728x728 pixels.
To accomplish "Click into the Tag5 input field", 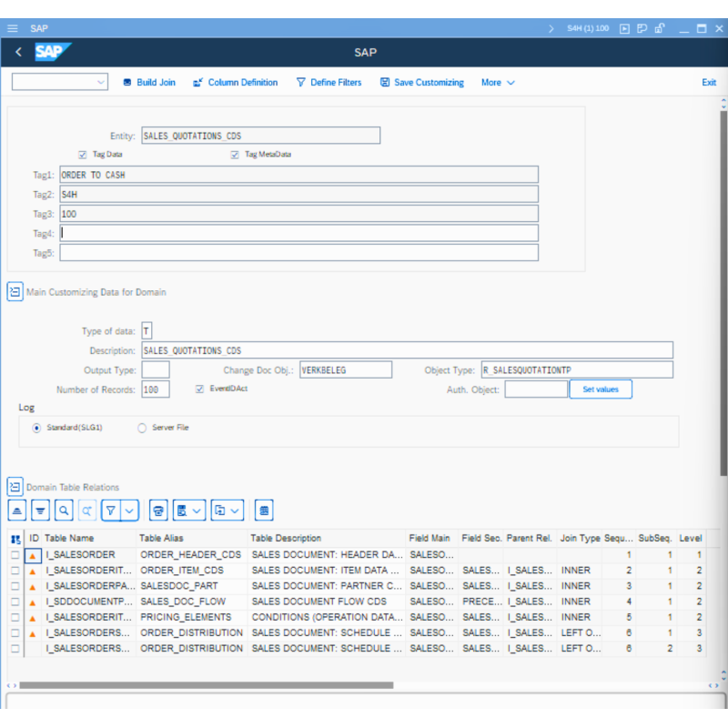I will 298,253.
